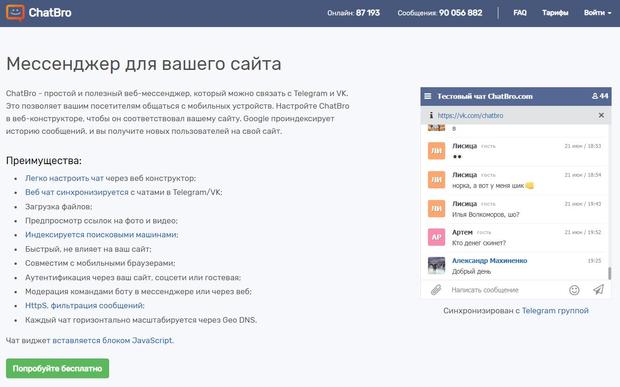620x387 pixels.
Task: Click Артем's pink AP avatar
Action: (437, 237)
